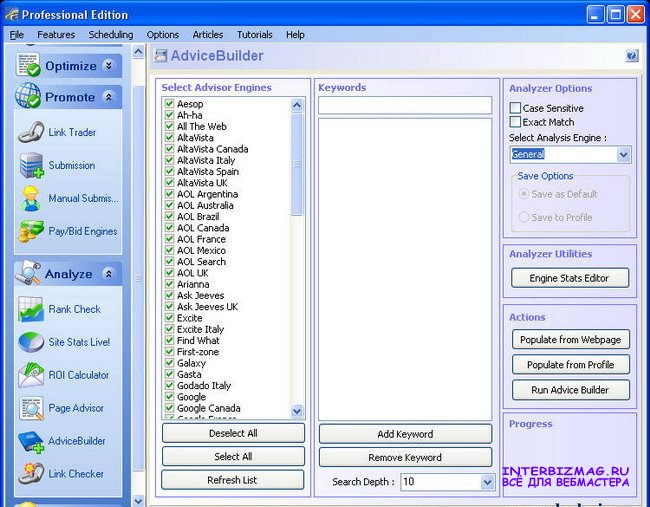Image resolution: width=650 pixels, height=507 pixels.
Task: Click the Analyze magnifier icon
Action: pos(28,273)
